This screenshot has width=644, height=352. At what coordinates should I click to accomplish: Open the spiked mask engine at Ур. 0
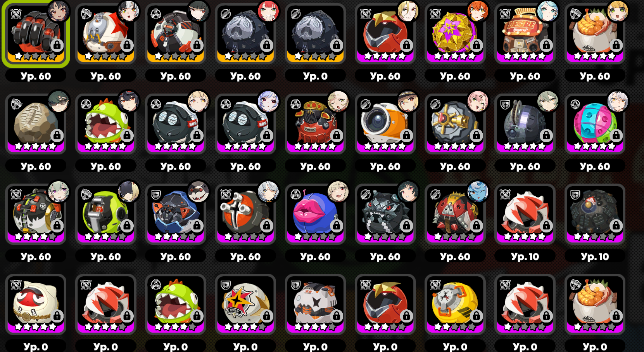tap(315, 34)
